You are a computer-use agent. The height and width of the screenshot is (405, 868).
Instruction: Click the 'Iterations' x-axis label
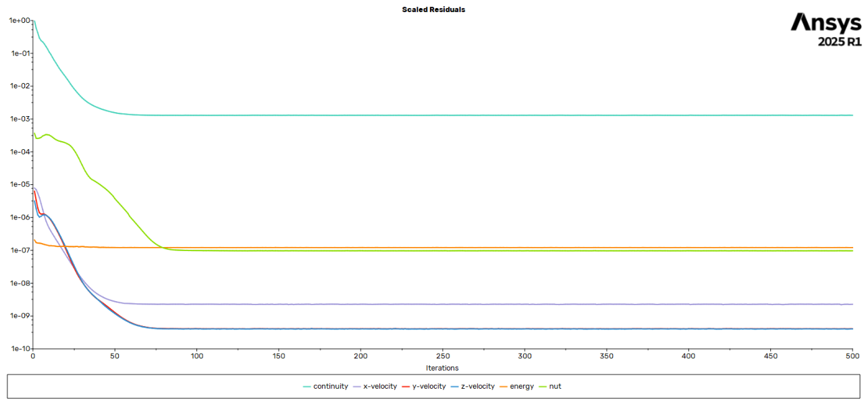(442, 368)
